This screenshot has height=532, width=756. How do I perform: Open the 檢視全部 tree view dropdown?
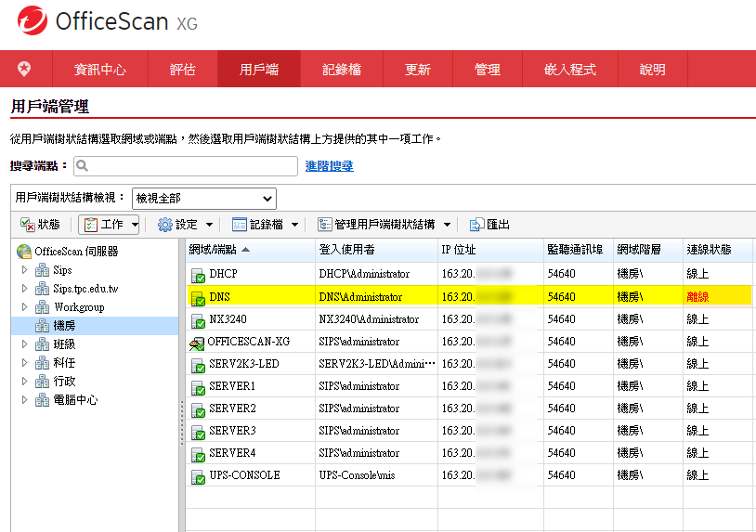[204, 199]
